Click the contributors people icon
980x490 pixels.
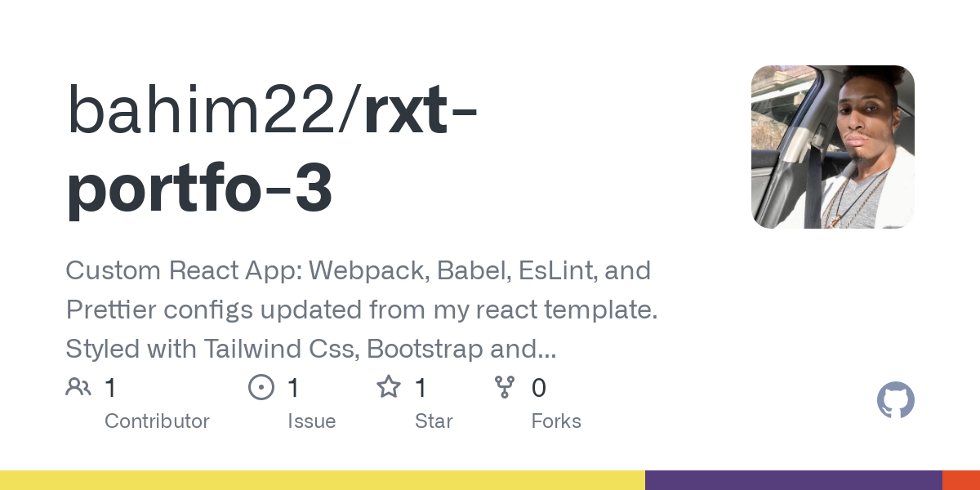point(78,387)
